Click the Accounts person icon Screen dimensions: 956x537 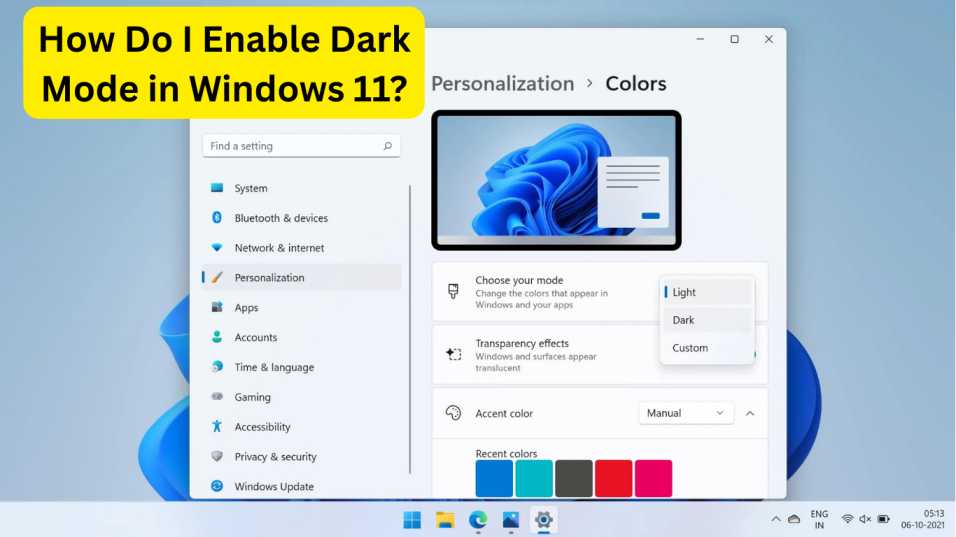click(217, 337)
